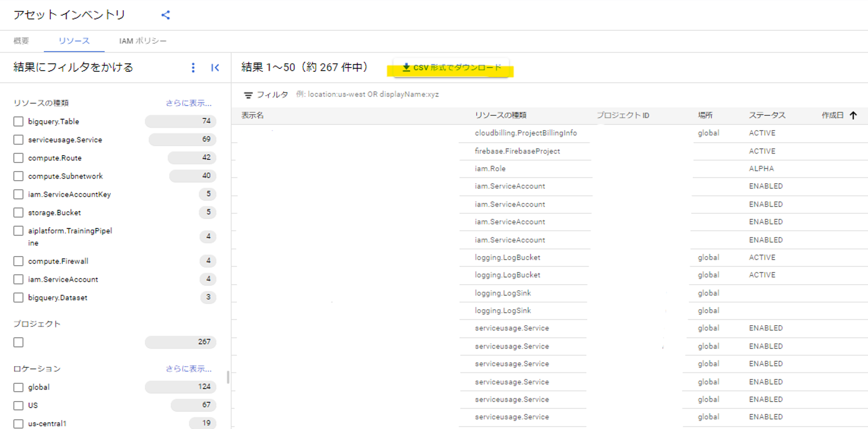The image size is (868, 429).
Task: Enable the bigquery.Table resource type filter
Action: click(x=17, y=121)
